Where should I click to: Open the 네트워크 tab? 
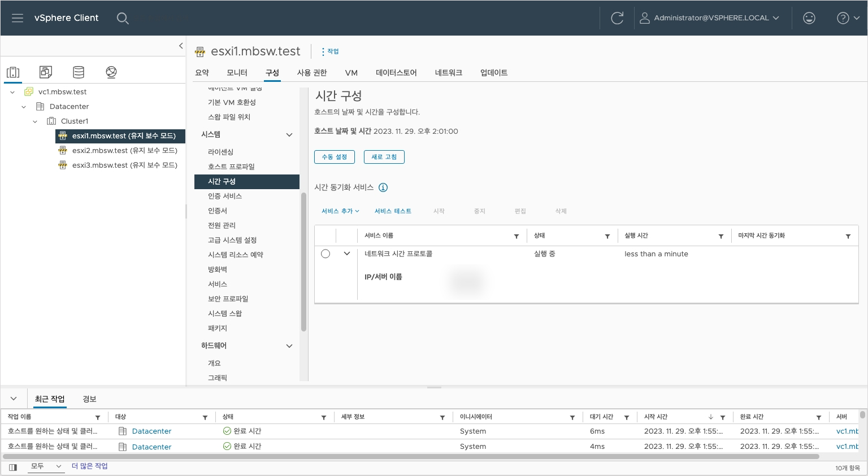(x=449, y=73)
